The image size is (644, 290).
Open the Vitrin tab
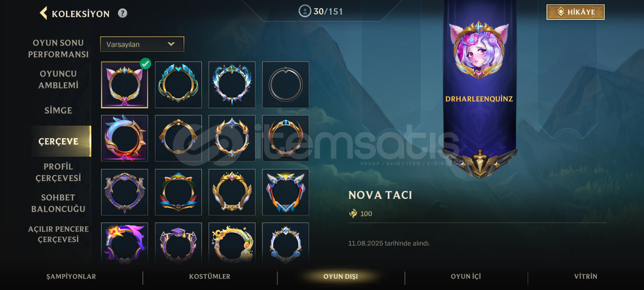pyautogui.click(x=586, y=276)
